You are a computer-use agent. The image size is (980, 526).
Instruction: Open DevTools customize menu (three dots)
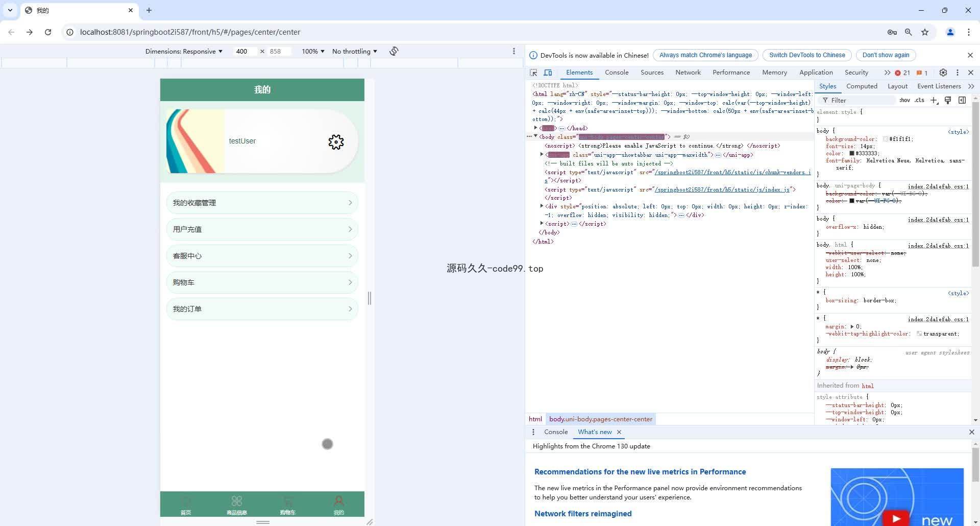[958, 73]
